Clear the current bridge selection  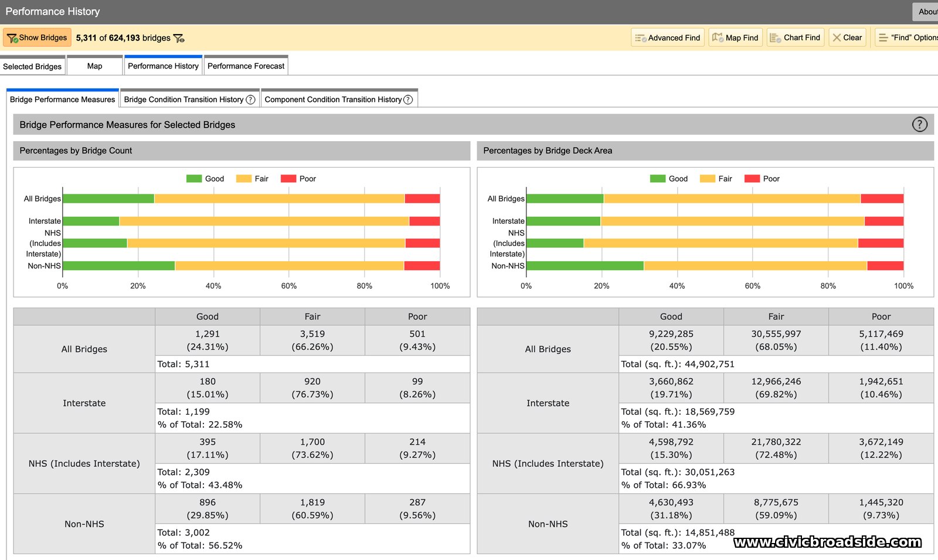[x=847, y=37]
